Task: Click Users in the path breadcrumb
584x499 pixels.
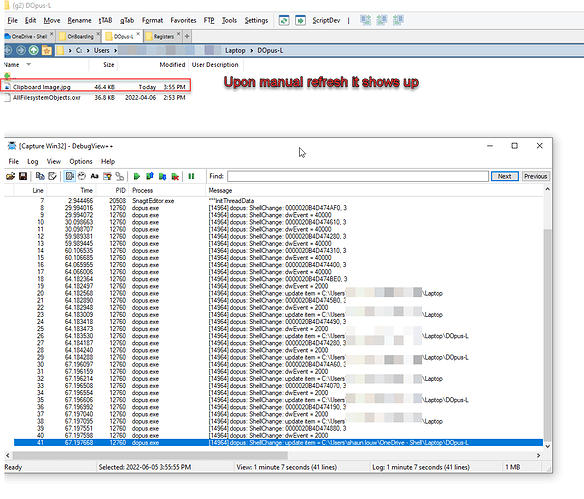Action: tap(102, 50)
